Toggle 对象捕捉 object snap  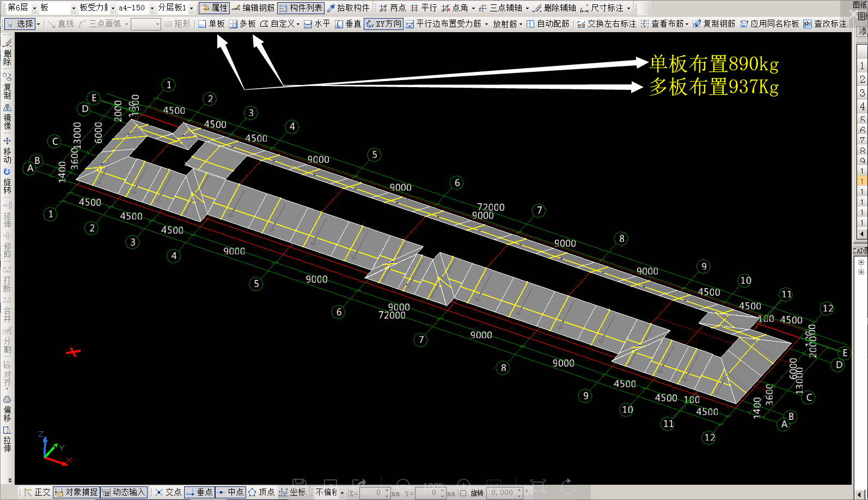click(76, 492)
